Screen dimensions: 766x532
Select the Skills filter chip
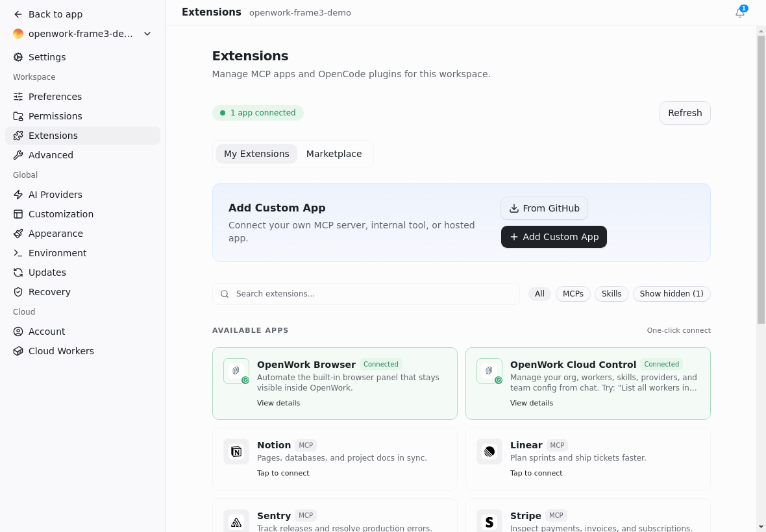612,294
